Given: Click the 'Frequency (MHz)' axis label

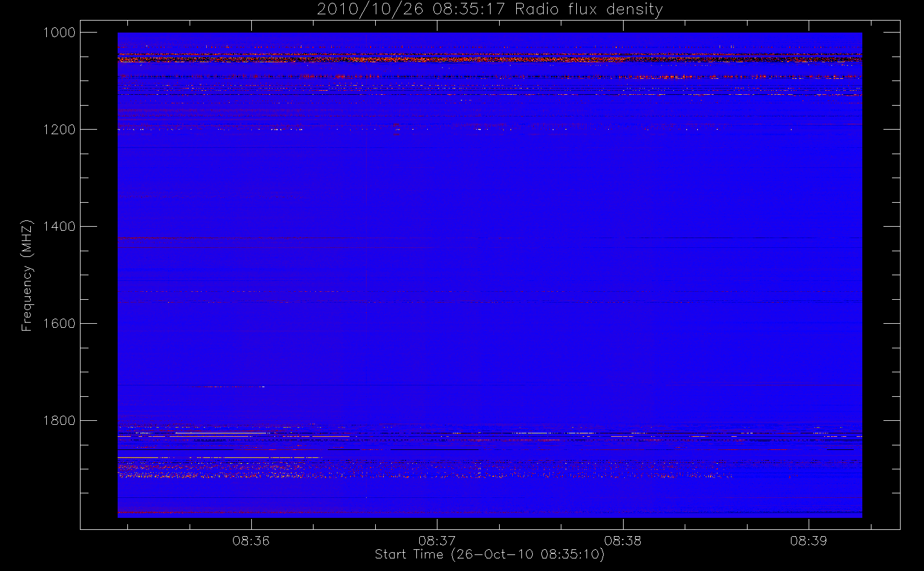Looking at the screenshot, I should 27,275.
